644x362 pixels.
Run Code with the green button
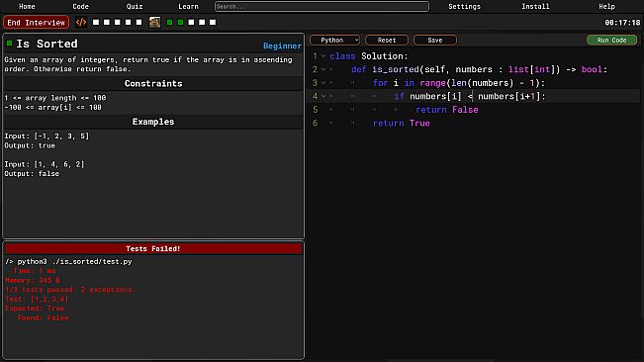(611, 40)
